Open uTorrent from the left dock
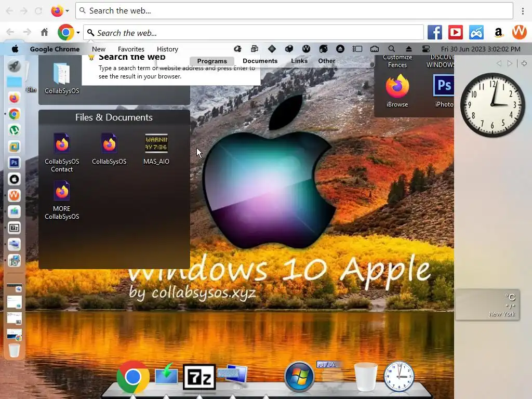 click(14, 130)
